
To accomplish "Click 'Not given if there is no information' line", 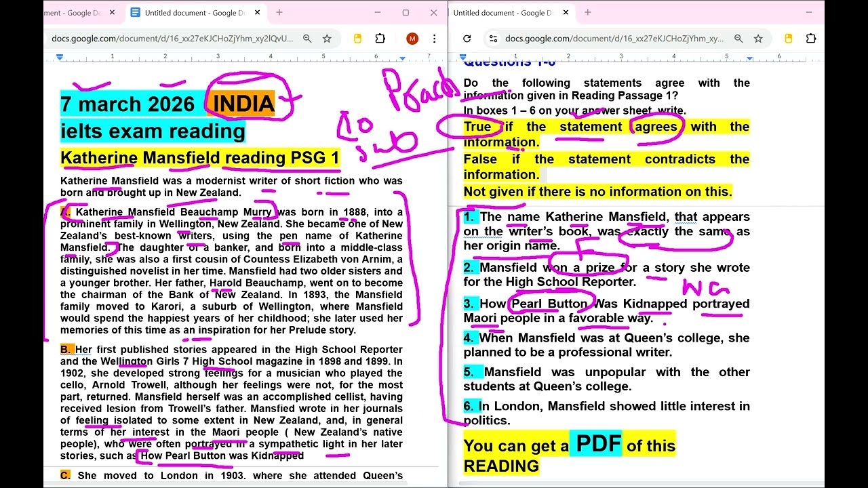I will (x=597, y=192).
